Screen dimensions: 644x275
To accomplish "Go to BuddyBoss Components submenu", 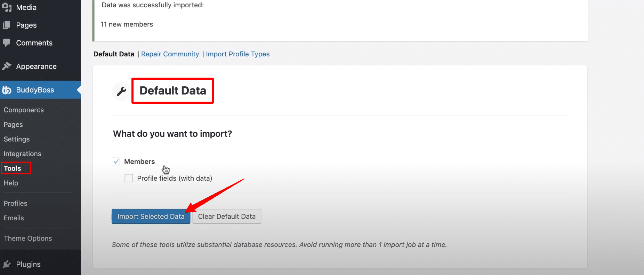I will click(24, 110).
